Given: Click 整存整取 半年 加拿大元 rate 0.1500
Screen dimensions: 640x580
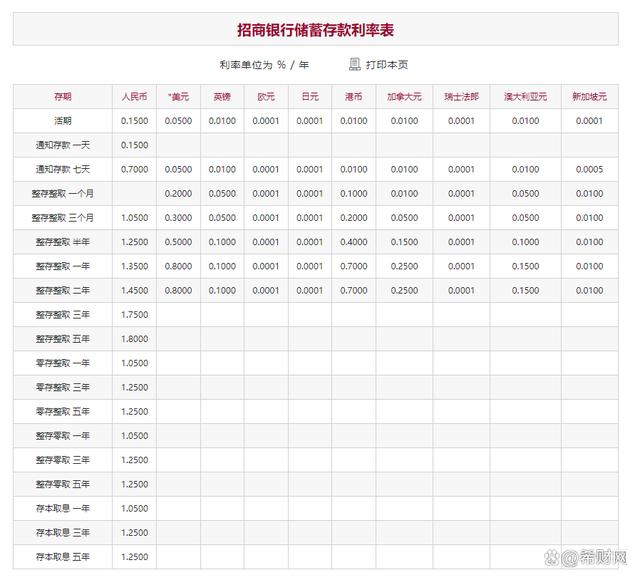Looking at the screenshot, I should 404,242.
